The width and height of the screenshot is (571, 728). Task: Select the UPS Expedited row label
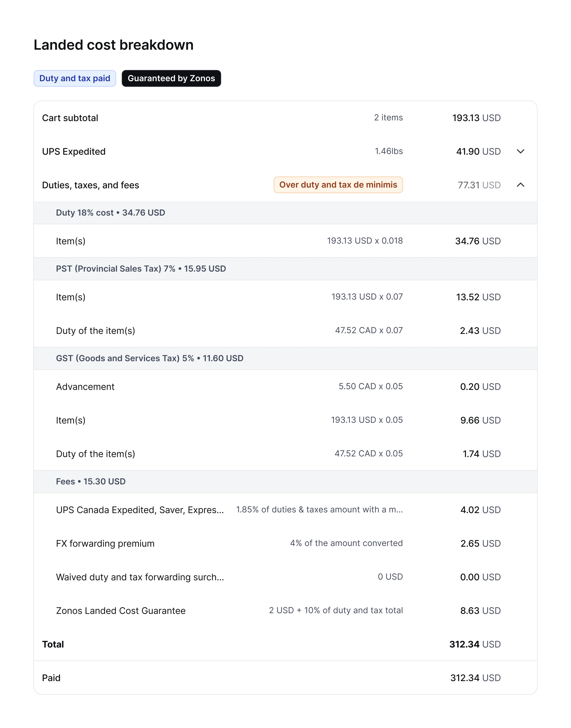74,152
